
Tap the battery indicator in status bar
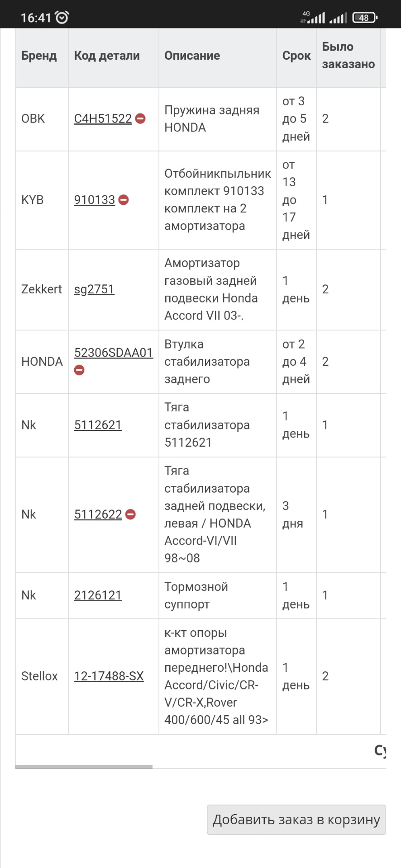(x=365, y=18)
